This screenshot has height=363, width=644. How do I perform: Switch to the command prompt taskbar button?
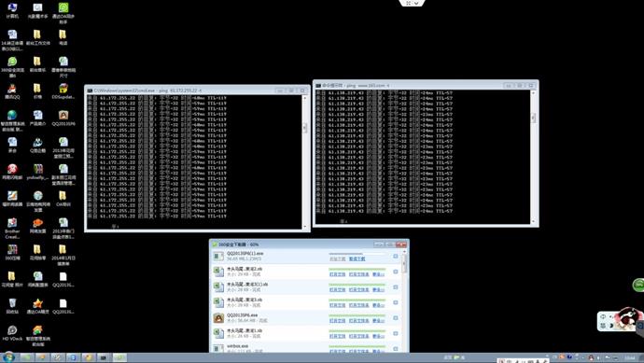pos(104,357)
